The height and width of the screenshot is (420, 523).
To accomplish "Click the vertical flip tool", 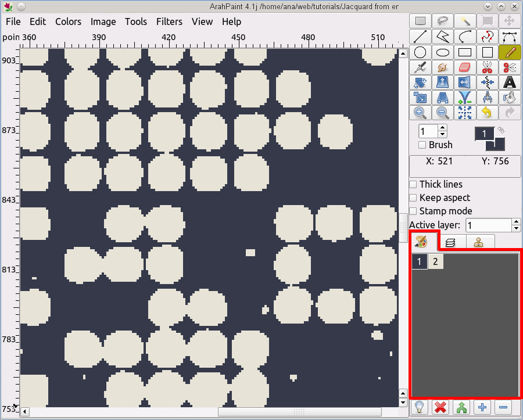I will [443, 82].
